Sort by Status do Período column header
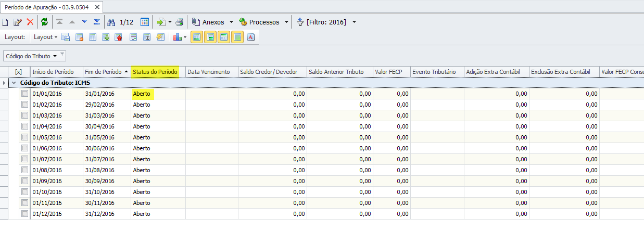The width and height of the screenshot is (644, 232). pyautogui.click(x=155, y=72)
